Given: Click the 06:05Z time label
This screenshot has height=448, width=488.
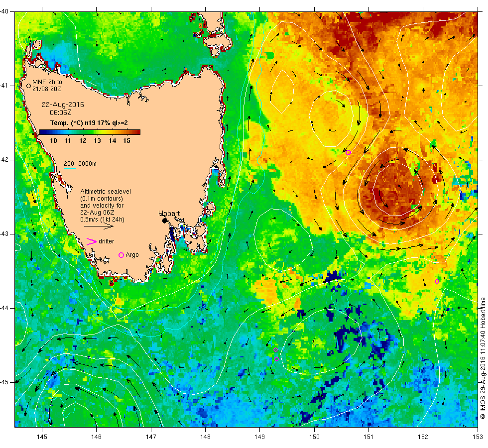Looking at the screenshot, I should pos(61,112).
